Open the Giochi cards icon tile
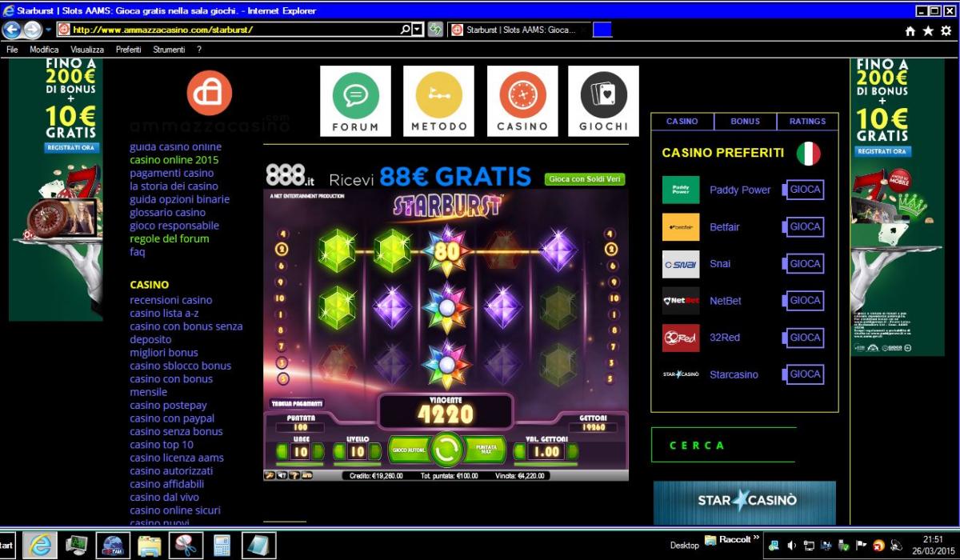This screenshot has height=560, width=960. 603,101
